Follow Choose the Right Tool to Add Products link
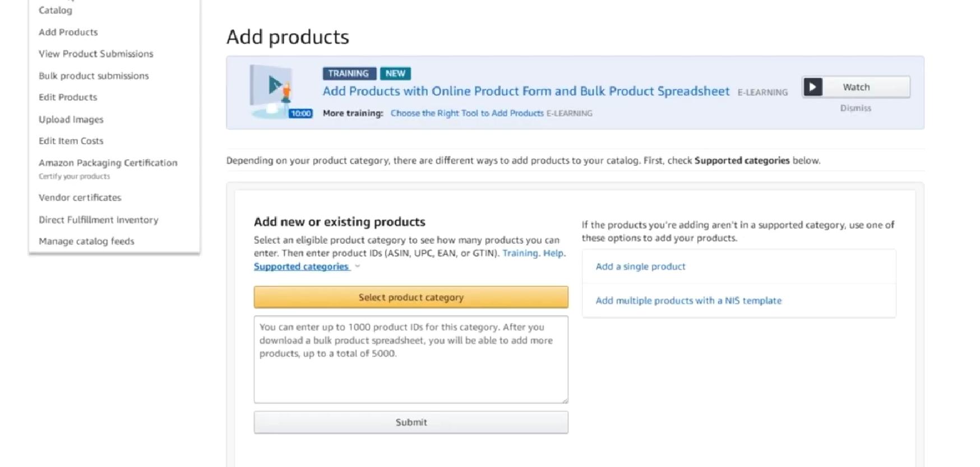Screen dimensions: 980x467 pyautogui.click(x=467, y=113)
